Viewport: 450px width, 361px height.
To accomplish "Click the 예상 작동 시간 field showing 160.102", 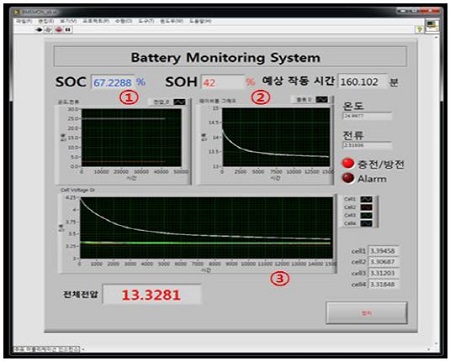I will (x=363, y=82).
